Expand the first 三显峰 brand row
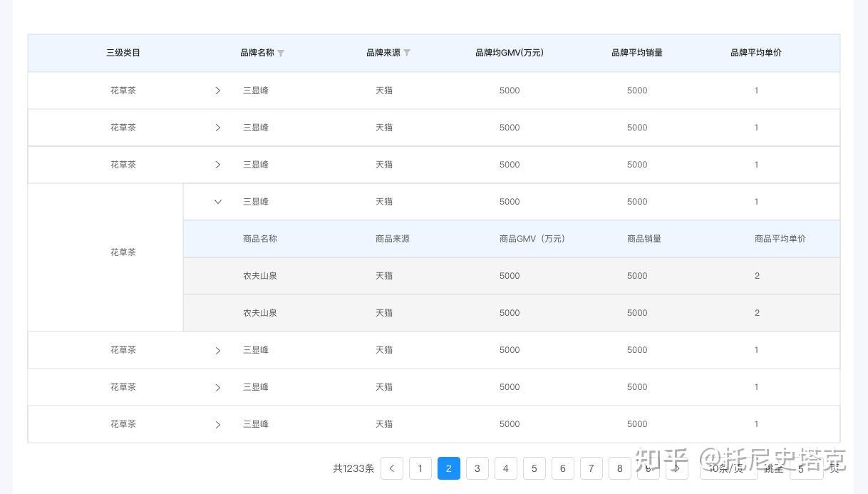 coord(218,91)
